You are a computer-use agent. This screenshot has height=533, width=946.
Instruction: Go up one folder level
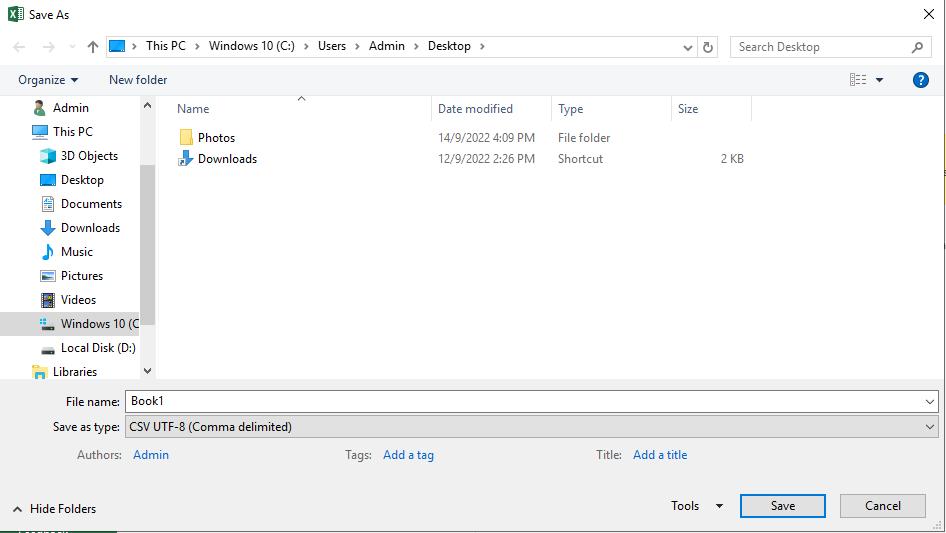click(92, 46)
